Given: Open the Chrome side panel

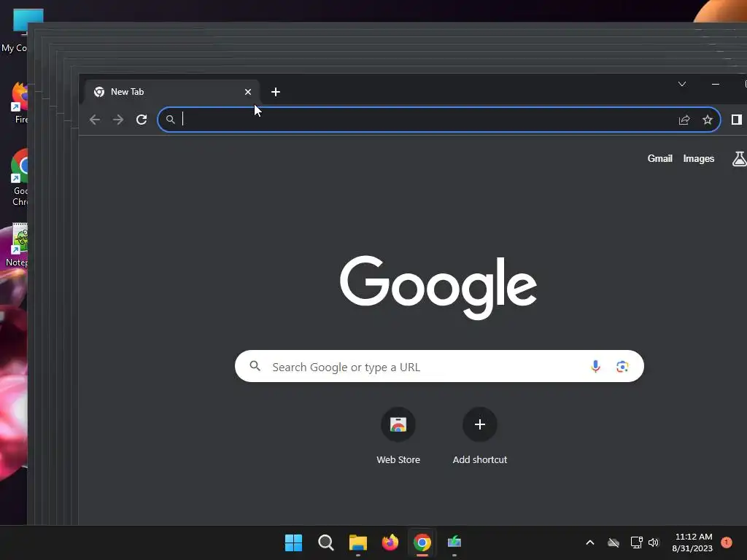Looking at the screenshot, I should coord(737,120).
